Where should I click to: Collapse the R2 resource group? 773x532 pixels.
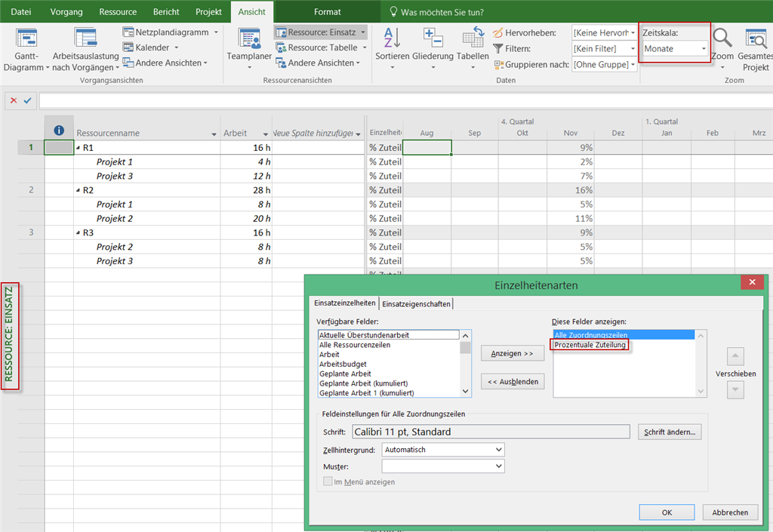(79, 190)
